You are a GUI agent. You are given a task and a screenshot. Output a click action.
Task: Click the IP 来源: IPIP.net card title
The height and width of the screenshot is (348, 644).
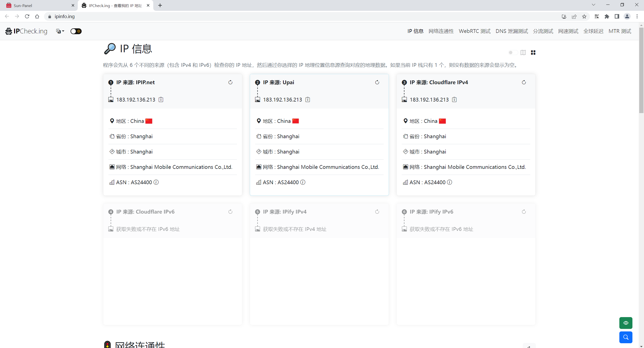[x=135, y=82]
